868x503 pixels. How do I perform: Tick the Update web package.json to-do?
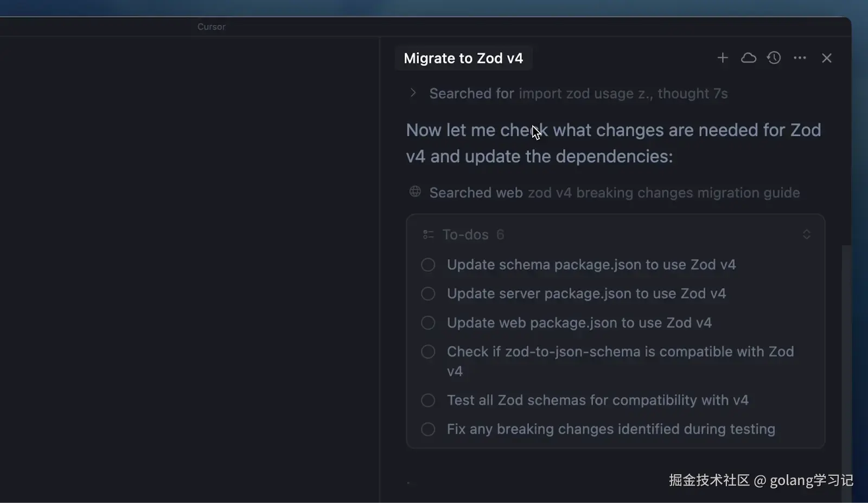(x=428, y=323)
